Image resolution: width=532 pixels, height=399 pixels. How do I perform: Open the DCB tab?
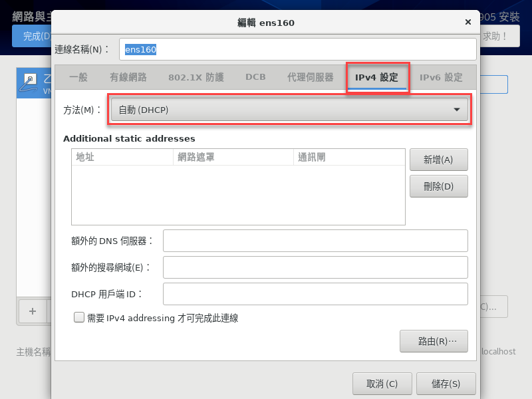(255, 77)
